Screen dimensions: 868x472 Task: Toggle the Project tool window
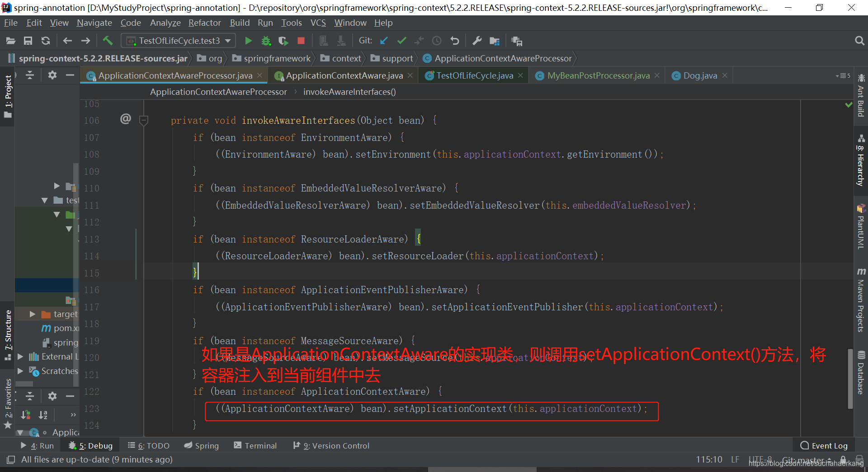(8, 96)
